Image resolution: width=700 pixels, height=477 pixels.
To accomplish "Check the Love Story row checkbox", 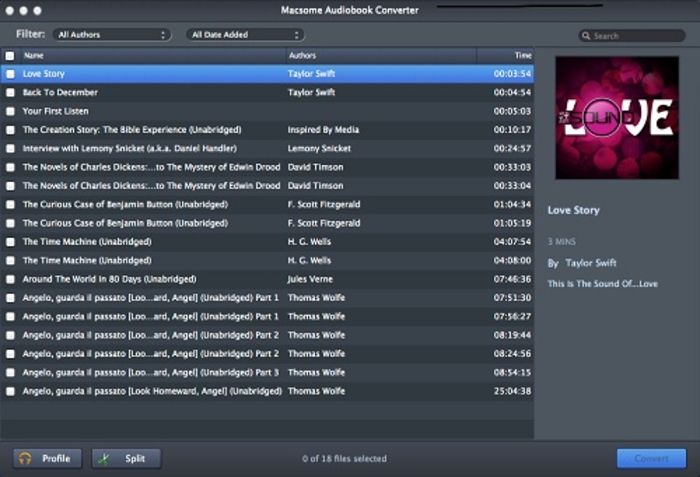I will point(10,74).
